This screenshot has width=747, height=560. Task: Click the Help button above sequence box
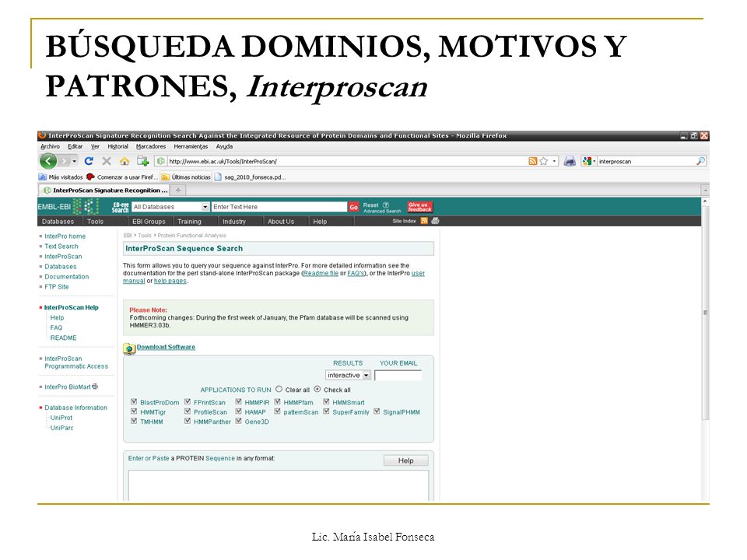(x=406, y=460)
